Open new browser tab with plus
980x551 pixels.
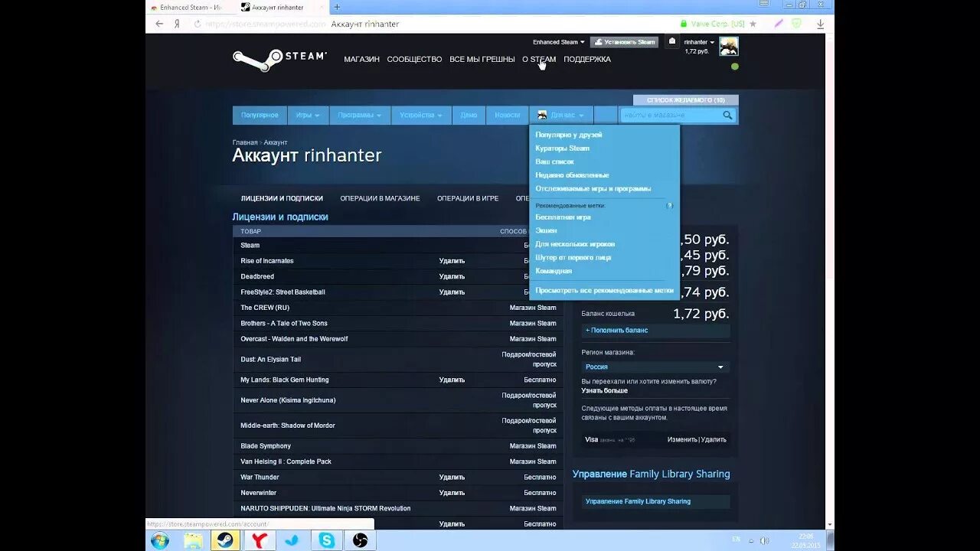337,7
